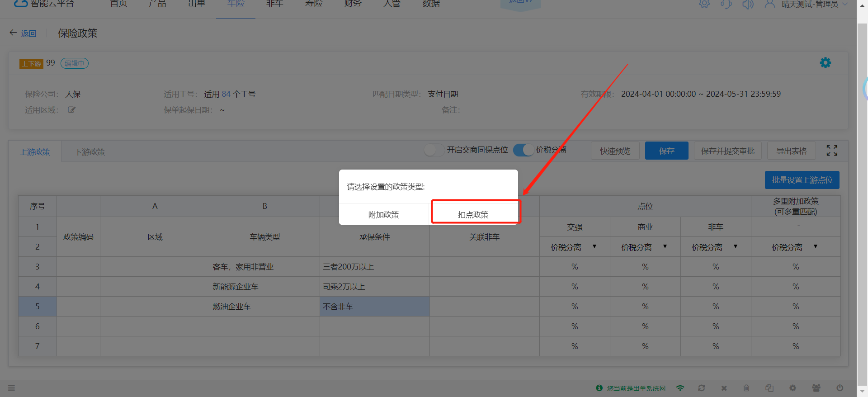Click the 商业 percent cell in row 7
868x397 pixels.
coord(645,346)
